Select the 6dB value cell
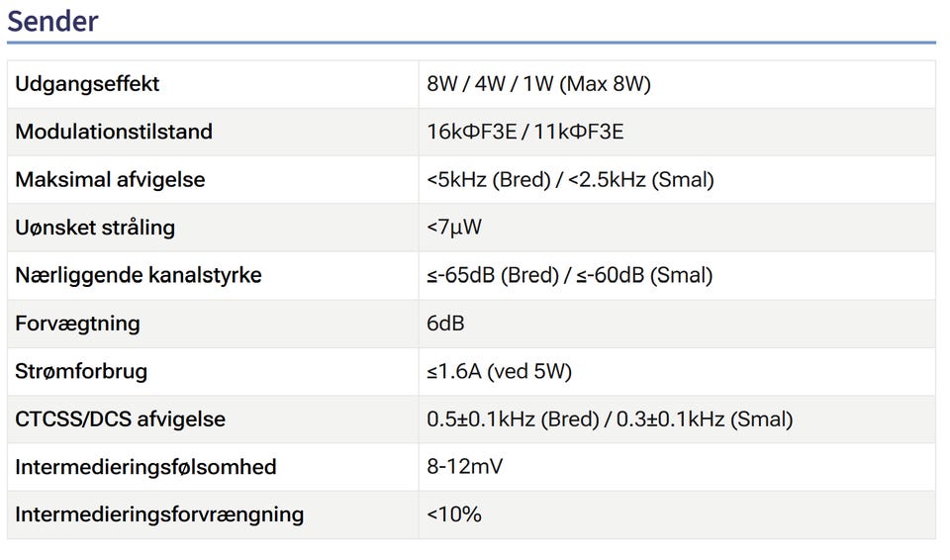 [445, 324]
